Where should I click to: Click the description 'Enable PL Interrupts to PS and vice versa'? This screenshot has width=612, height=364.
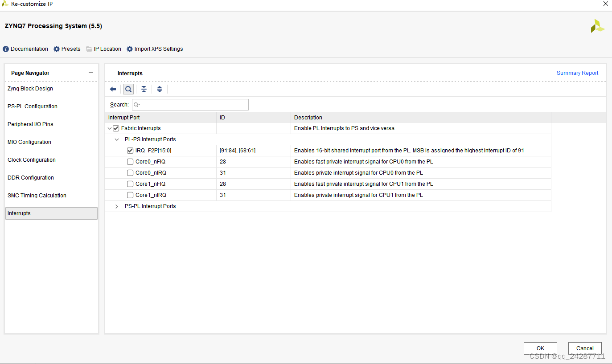(344, 128)
